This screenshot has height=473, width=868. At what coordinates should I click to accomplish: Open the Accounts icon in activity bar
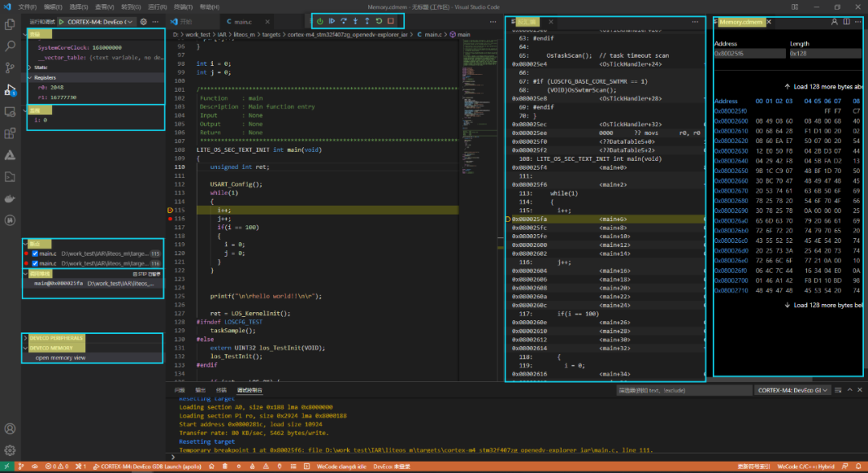(x=10, y=429)
